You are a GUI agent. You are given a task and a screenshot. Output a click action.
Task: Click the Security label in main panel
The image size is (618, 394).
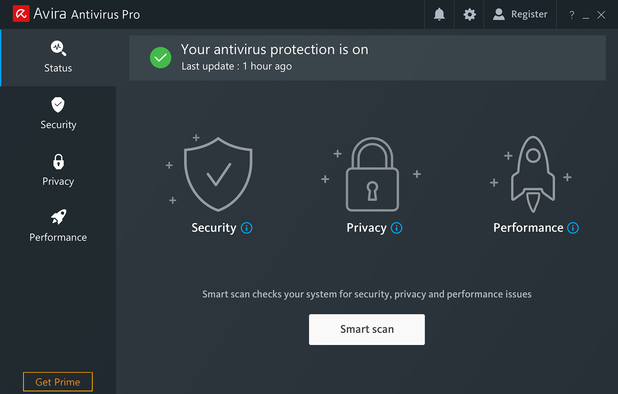(214, 228)
